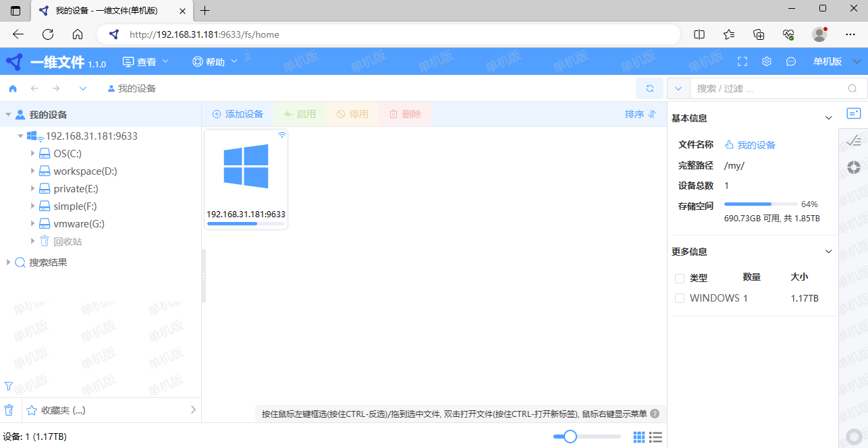Viewport: 868px width, 448px height.
Task: Toggle the select-all 类型 header checkbox
Action: [x=680, y=278]
